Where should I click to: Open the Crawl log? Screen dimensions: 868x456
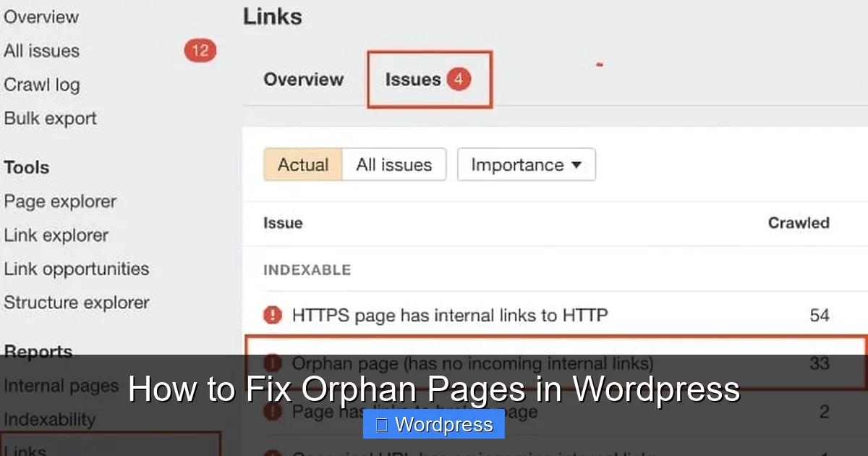point(41,84)
